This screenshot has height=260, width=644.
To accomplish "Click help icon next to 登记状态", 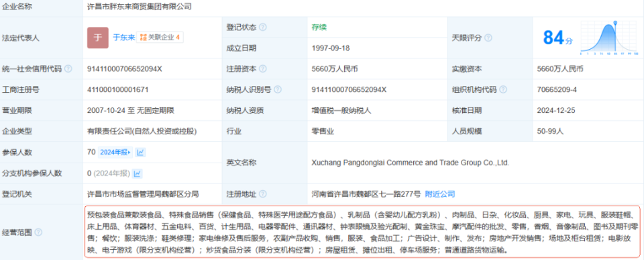I will pos(262,27).
